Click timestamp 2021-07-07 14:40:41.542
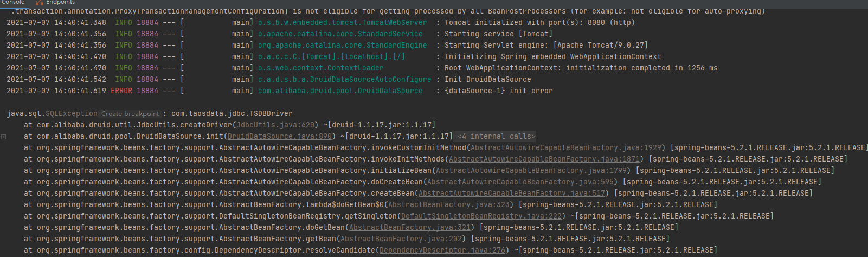The image size is (868, 257). coord(56,80)
